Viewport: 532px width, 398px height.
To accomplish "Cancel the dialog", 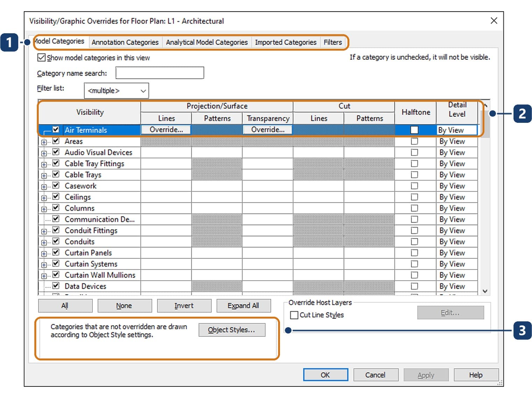I will click(x=376, y=375).
